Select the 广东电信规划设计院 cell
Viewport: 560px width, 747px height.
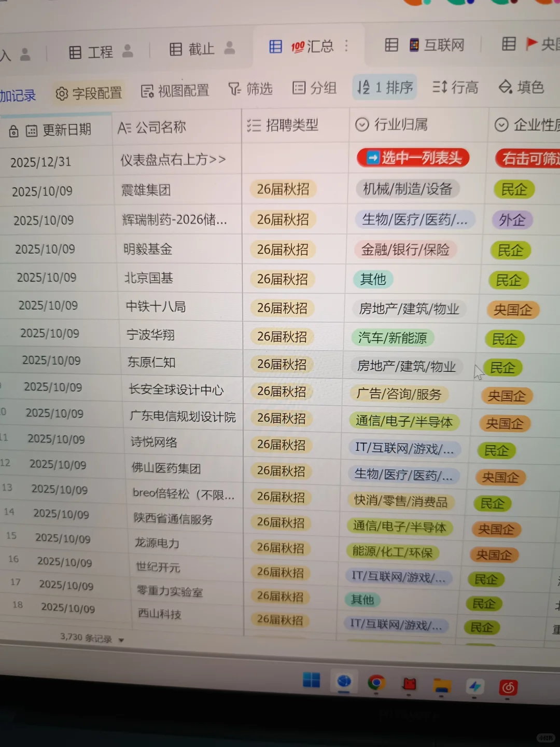184,416
